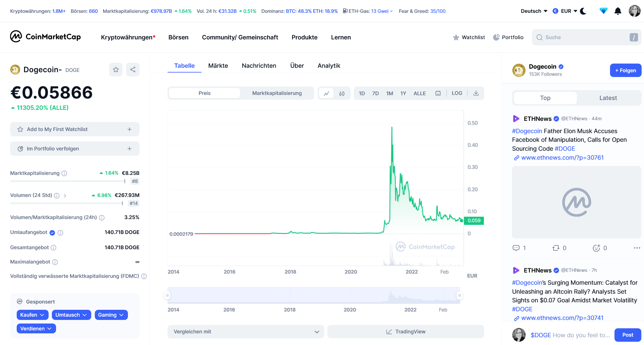644x345 pixels.
Task: Open TradingView chart
Action: (405, 332)
